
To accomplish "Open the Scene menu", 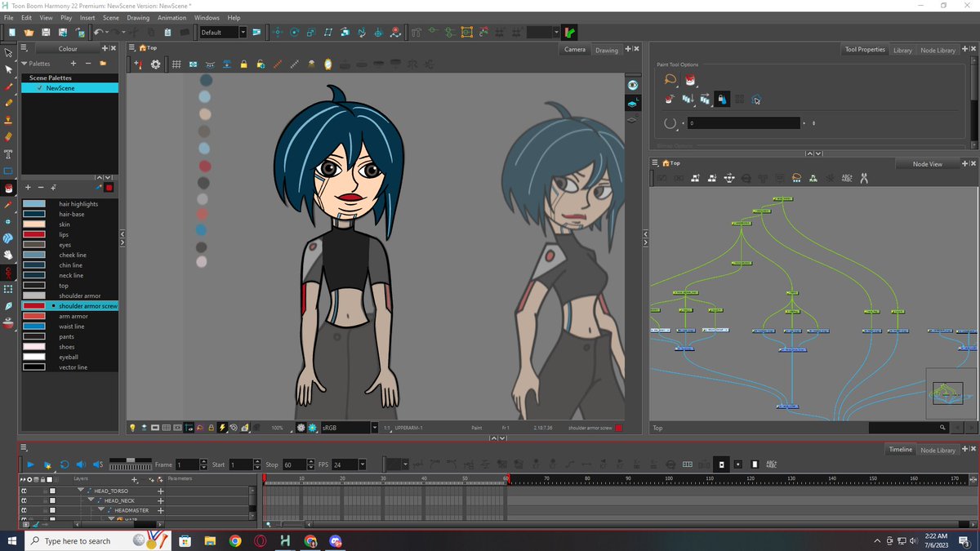I will pos(110,17).
